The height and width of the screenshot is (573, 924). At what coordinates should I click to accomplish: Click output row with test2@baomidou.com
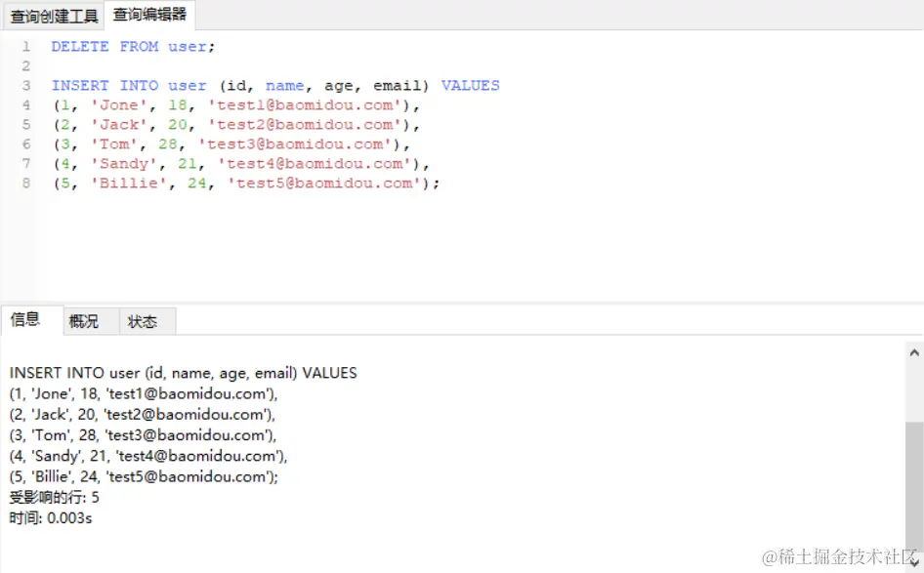point(142,415)
